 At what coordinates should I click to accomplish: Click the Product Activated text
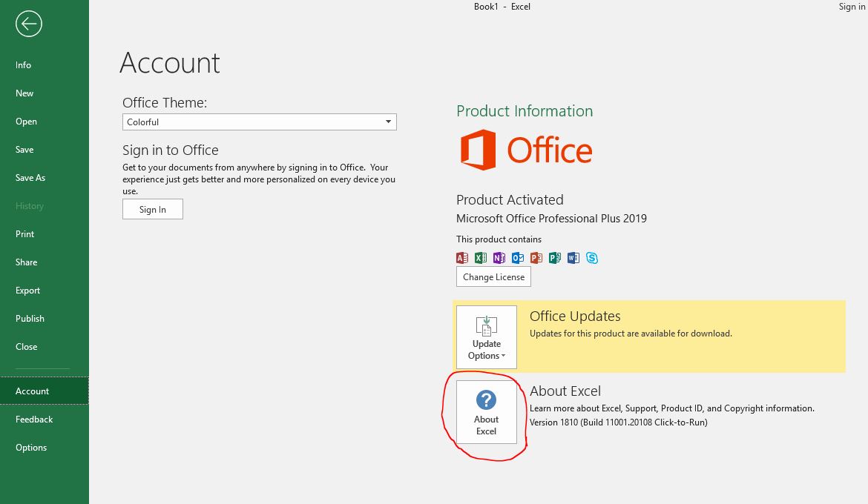point(510,199)
